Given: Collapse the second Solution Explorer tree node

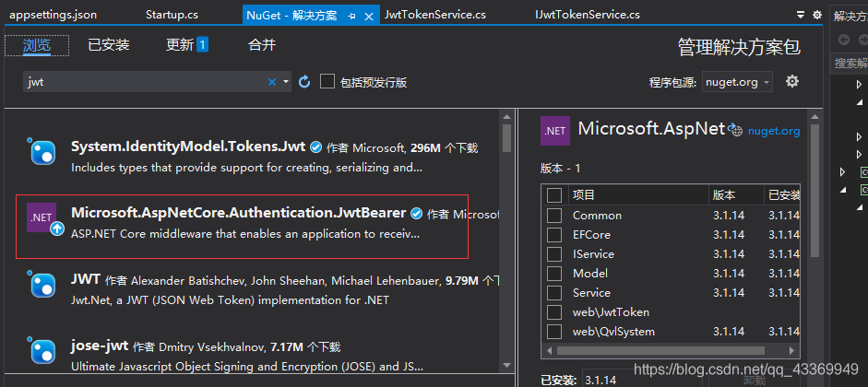Looking at the screenshot, I should [x=859, y=102].
